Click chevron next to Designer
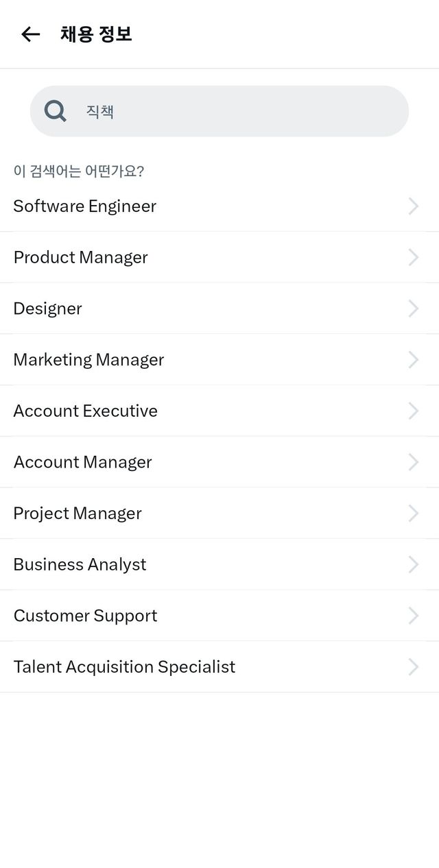This screenshot has height=868, width=439. point(413,309)
